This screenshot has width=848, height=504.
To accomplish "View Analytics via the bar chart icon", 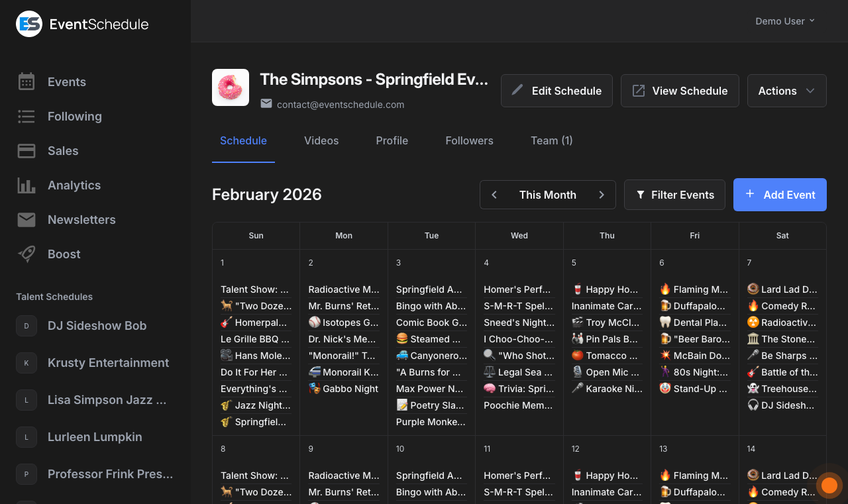I will coord(26,185).
